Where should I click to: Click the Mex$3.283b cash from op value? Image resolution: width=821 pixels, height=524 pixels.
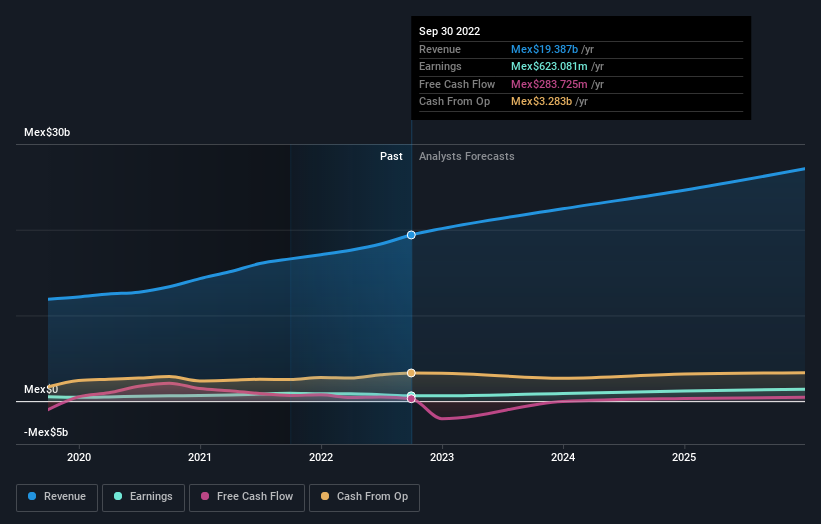point(541,102)
